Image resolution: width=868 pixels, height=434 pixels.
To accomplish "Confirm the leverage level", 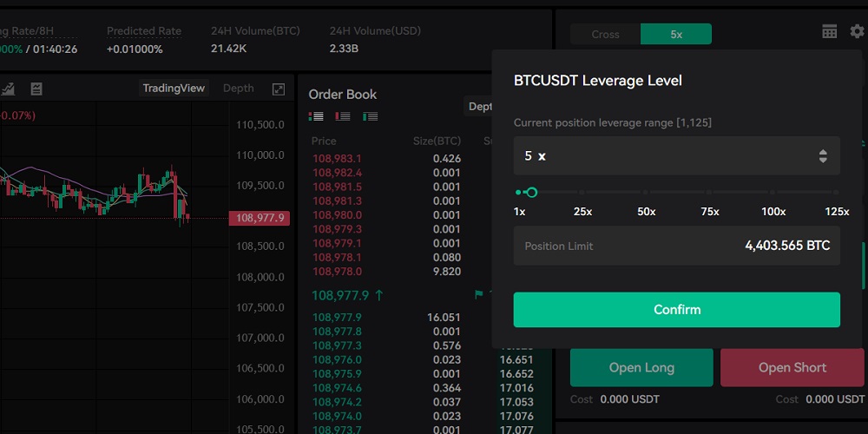I will (x=676, y=310).
